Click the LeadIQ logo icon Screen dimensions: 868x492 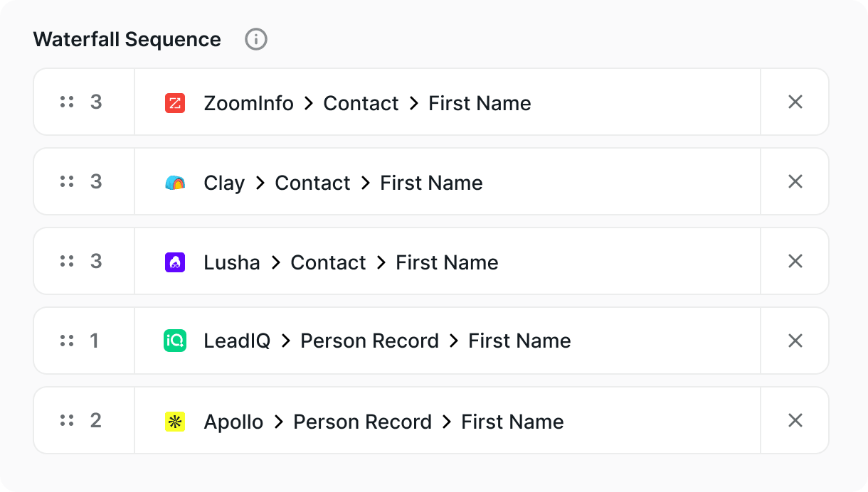(175, 341)
